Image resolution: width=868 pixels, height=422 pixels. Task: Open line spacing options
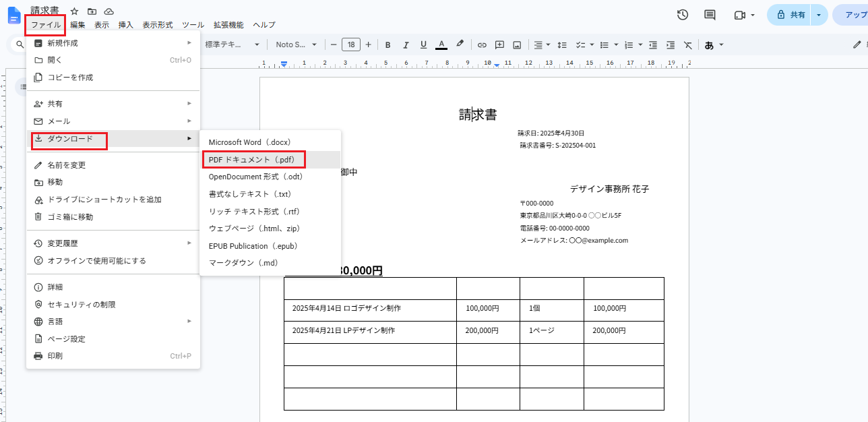click(x=561, y=45)
